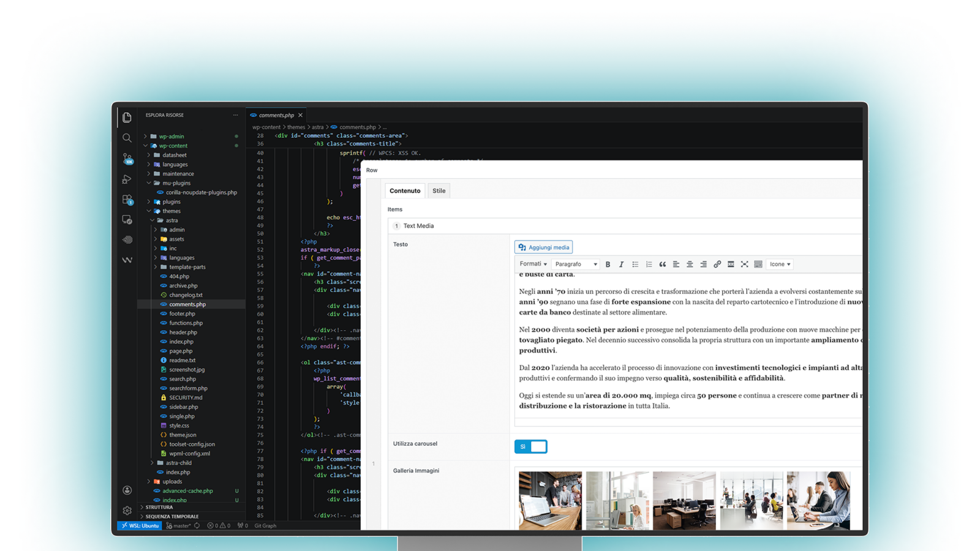Expand the astra-child folder
The height and width of the screenshot is (551, 980).
(x=179, y=463)
